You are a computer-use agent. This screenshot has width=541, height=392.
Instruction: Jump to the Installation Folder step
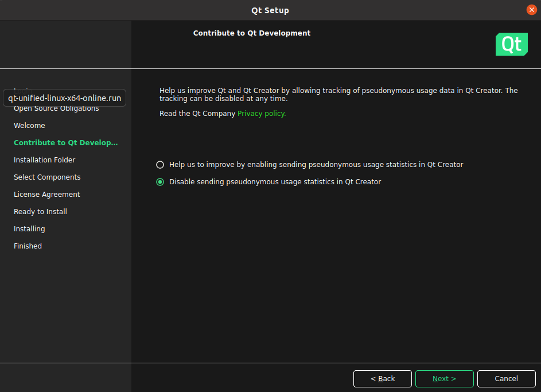click(x=44, y=160)
